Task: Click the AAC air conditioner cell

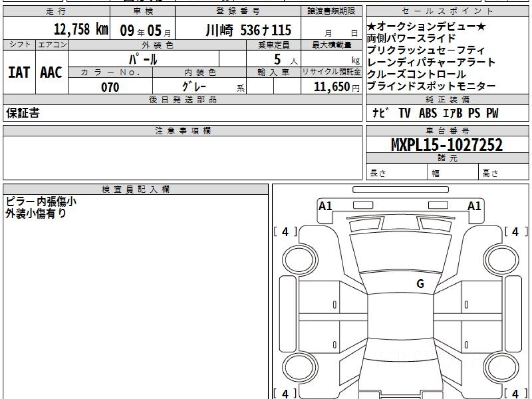Action: click(x=51, y=72)
